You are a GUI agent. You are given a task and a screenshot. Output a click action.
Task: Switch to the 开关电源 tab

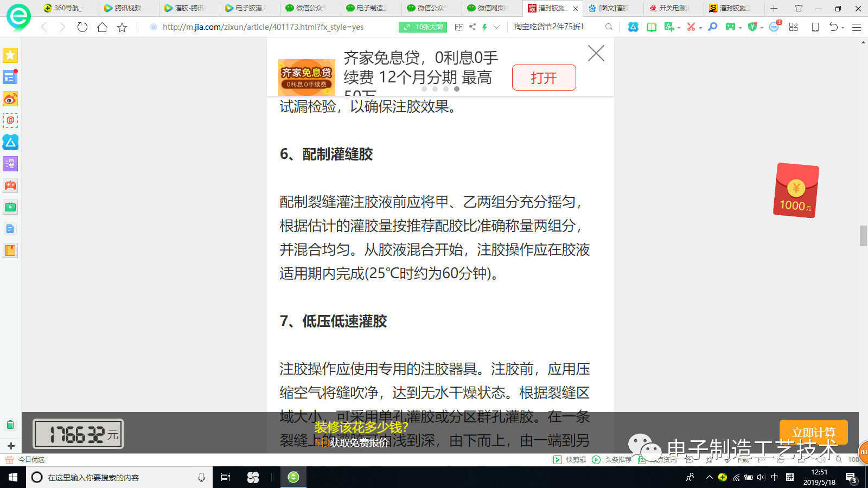tap(673, 8)
